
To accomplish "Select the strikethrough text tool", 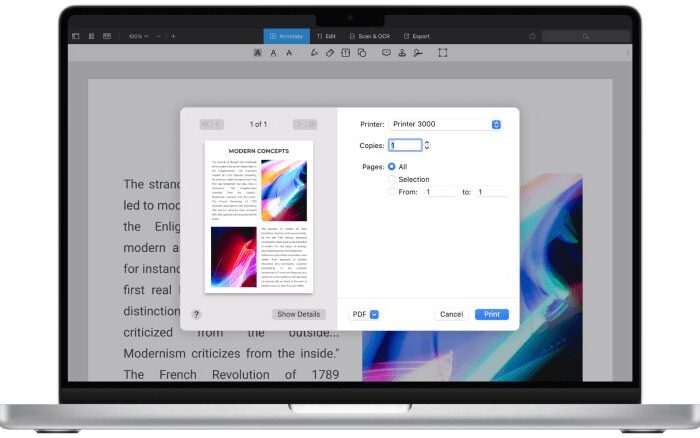I will point(289,53).
